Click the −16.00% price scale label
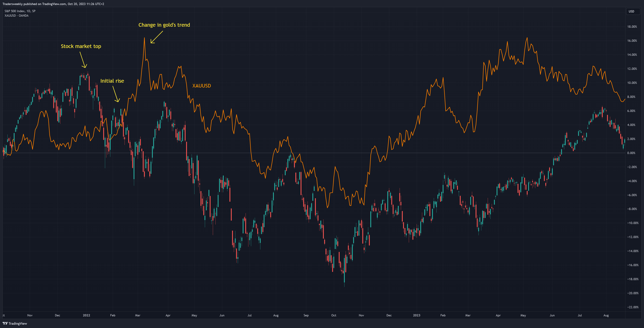 point(633,265)
